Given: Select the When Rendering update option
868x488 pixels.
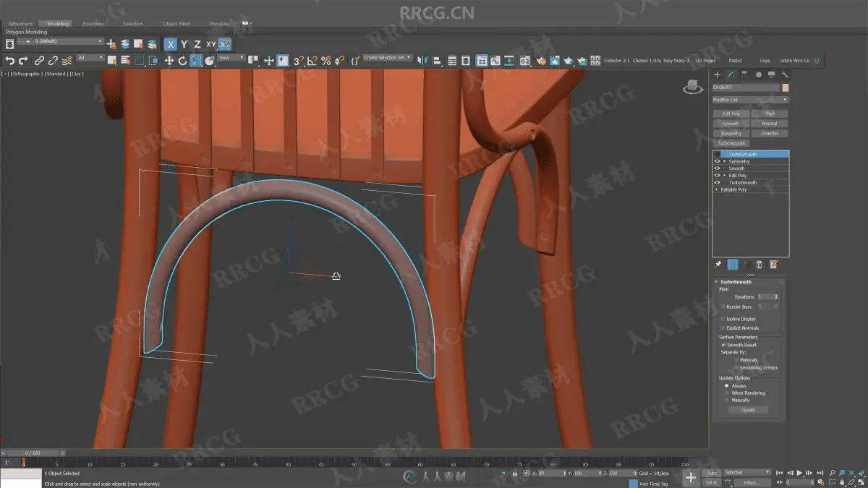Looking at the screenshot, I should pyautogui.click(x=727, y=393).
